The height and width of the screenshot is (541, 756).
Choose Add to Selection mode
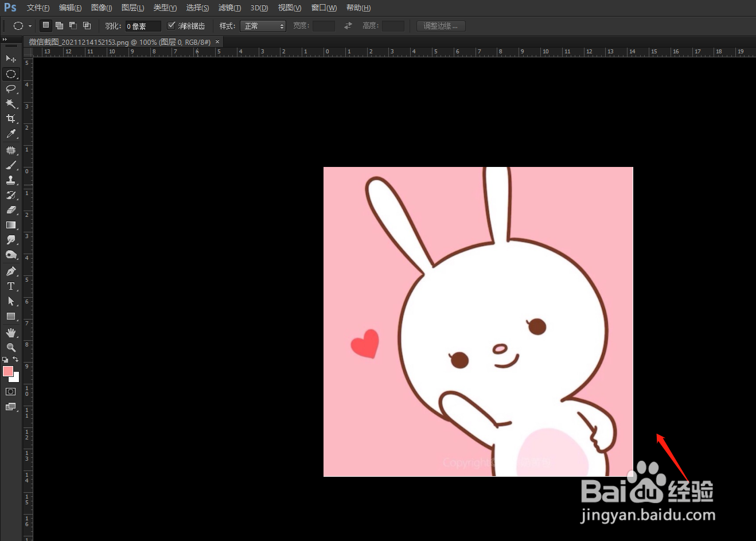click(59, 25)
